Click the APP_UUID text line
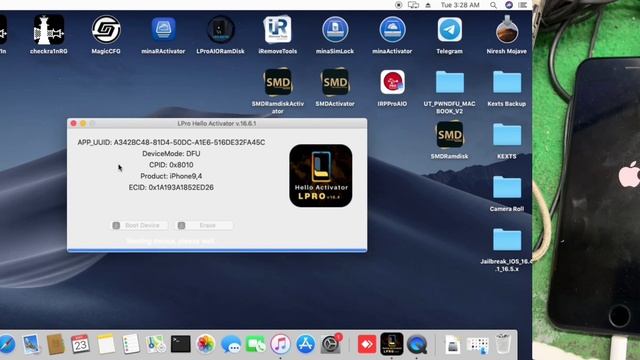Image resolution: width=640 pixels, height=360 pixels. click(x=171, y=142)
